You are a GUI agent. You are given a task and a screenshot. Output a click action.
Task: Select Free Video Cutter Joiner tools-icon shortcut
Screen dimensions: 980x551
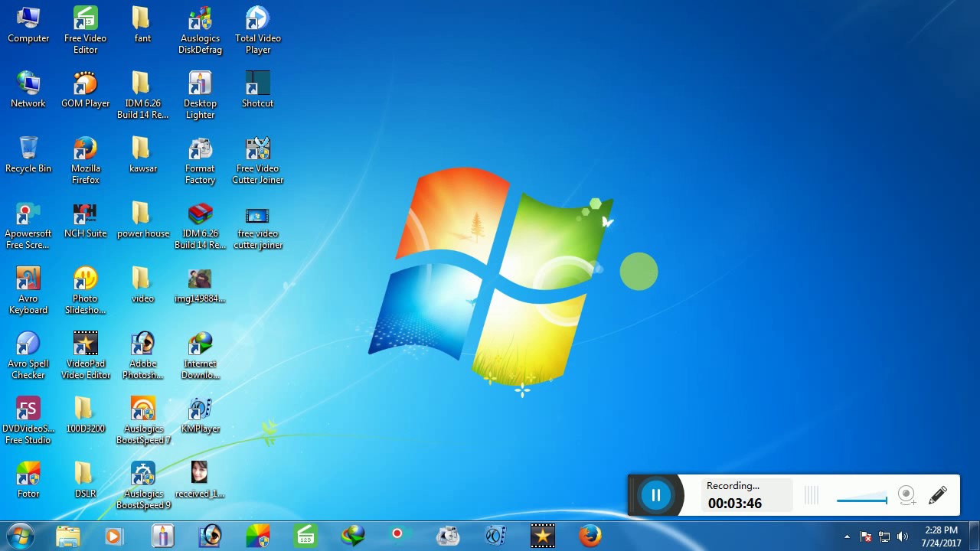[257, 161]
